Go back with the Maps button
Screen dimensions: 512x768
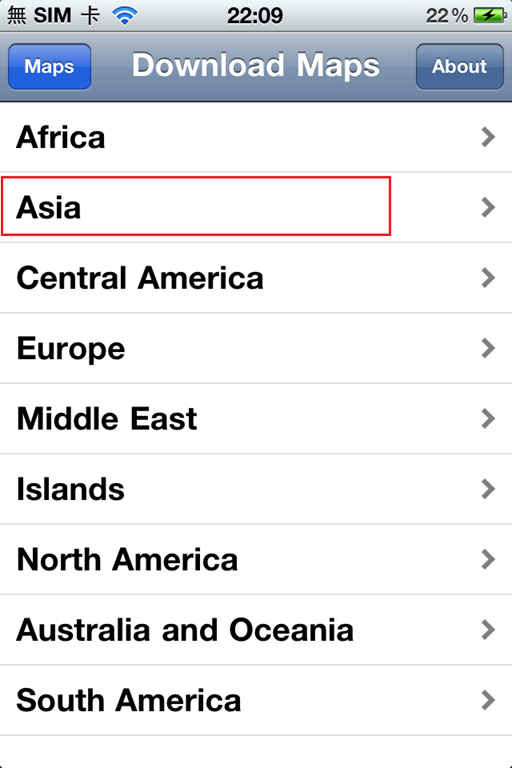click(49, 67)
